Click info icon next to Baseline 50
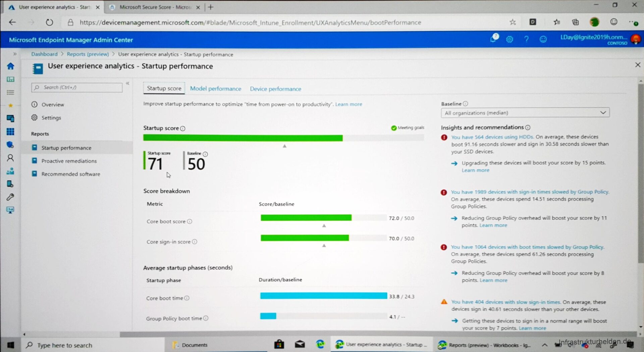 point(205,154)
